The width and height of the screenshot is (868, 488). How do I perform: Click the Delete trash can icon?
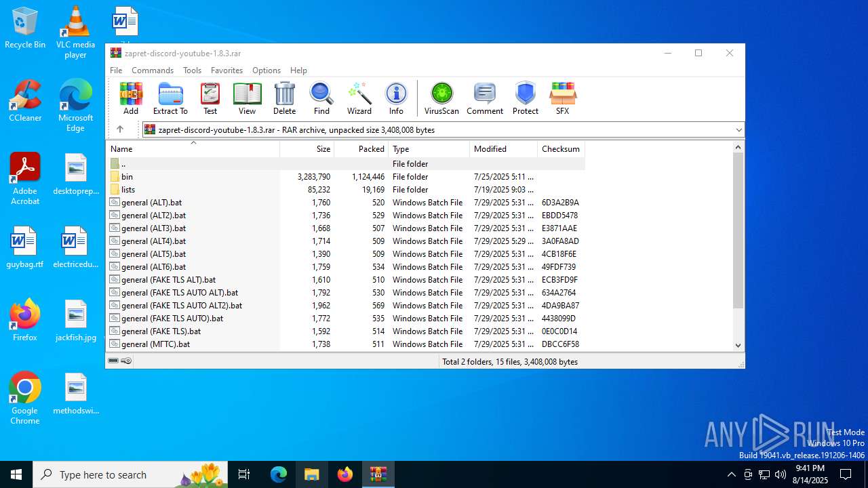[x=284, y=99]
